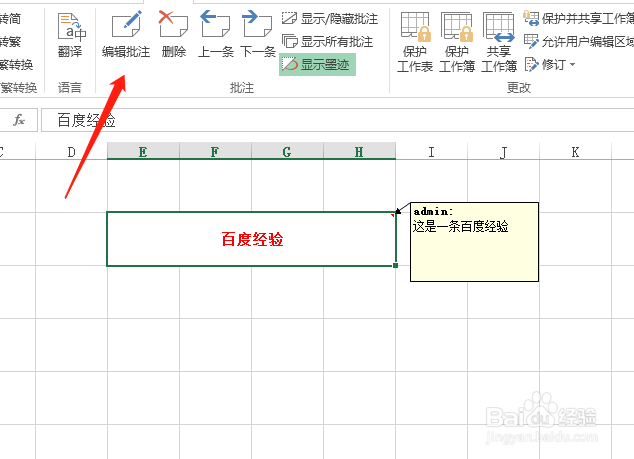The width and height of the screenshot is (634, 459).
Task: Click Allow Users to Edit Ranges (允许用户编辑区域)
Action: 578,41
